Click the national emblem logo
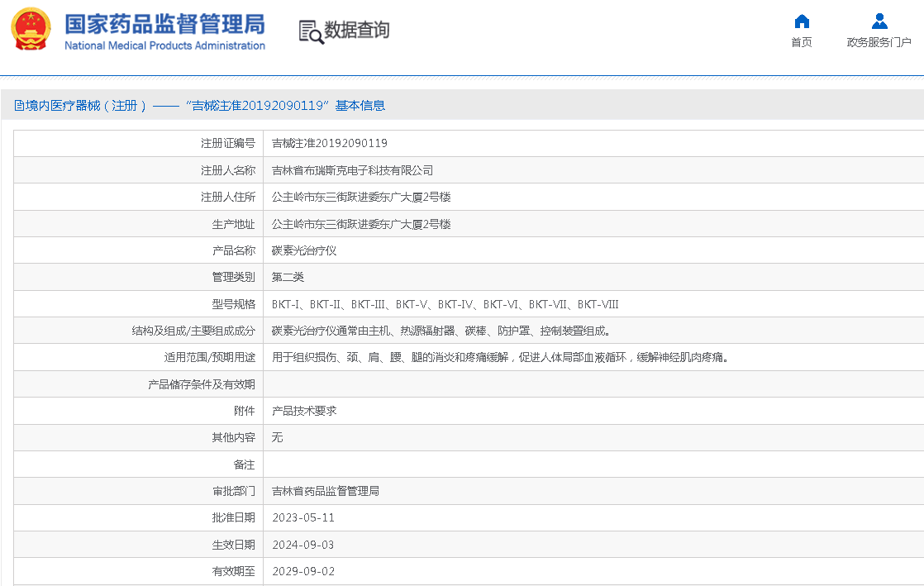Image resolution: width=924 pixels, height=586 pixels. (31, 29)
